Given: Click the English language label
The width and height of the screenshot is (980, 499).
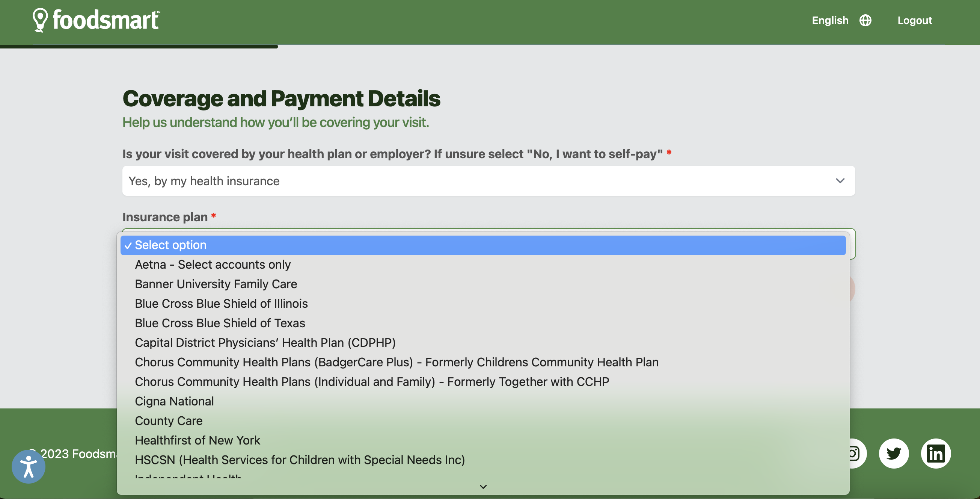Looking at the screenshot, I should click(830, 20).
